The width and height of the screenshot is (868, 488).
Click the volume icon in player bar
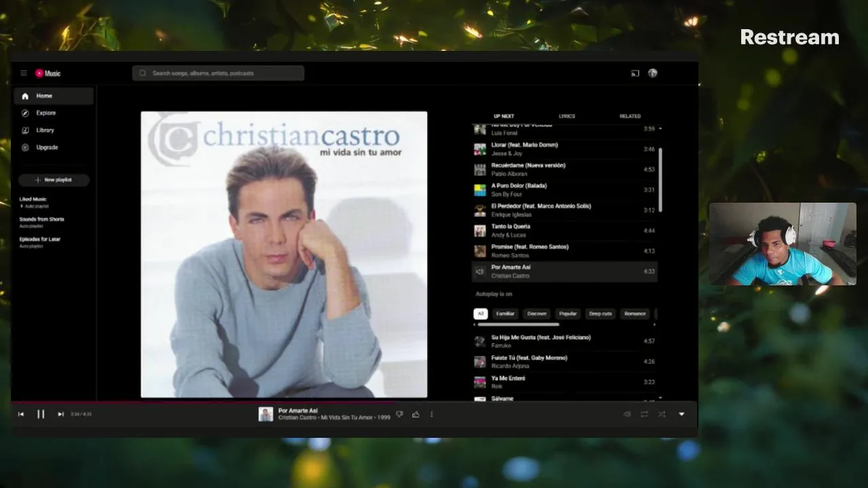627,414
